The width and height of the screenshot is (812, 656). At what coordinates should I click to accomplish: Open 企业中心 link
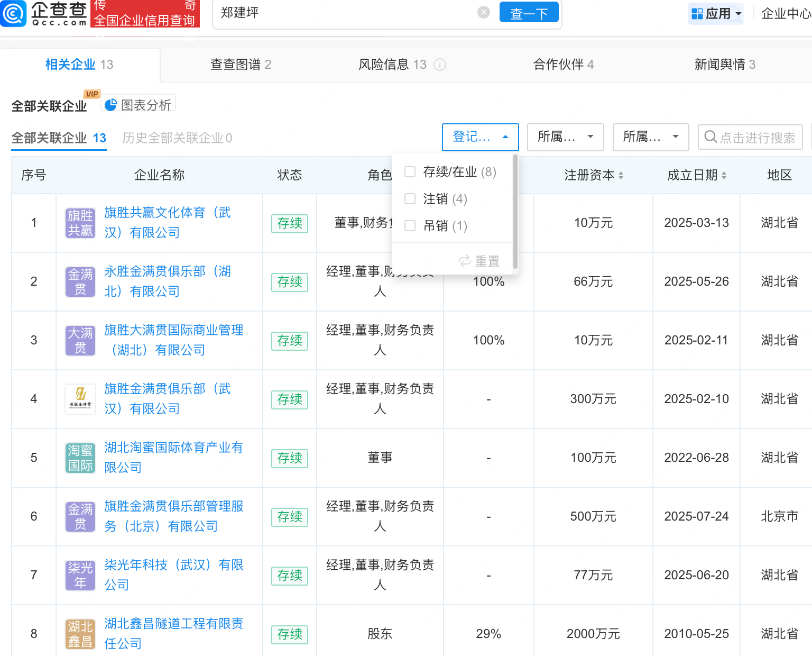(x=786, y=14)
